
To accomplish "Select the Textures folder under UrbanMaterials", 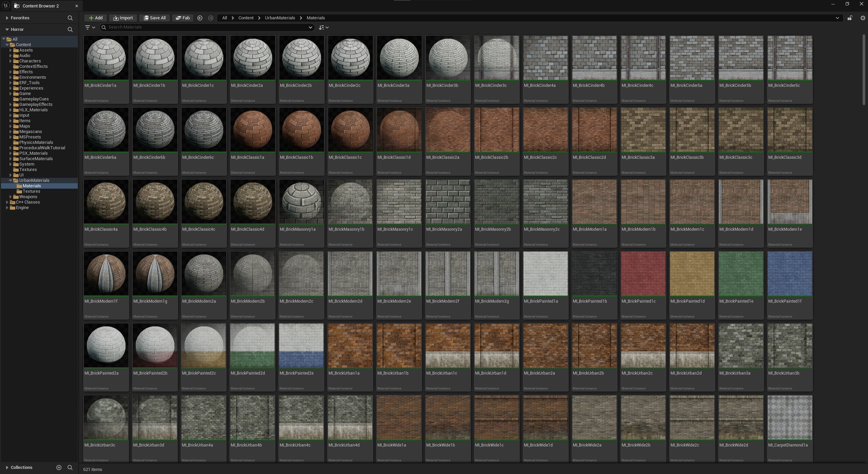I will (31, 191).
